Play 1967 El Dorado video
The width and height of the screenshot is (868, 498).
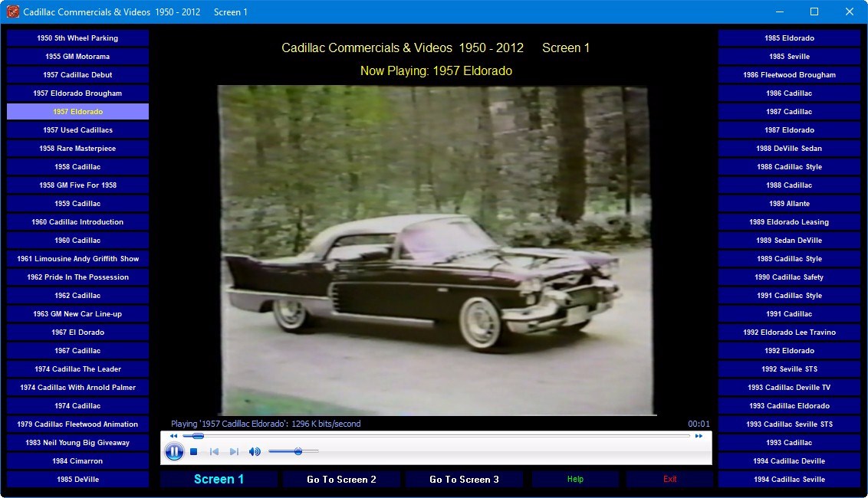[77, 332]
